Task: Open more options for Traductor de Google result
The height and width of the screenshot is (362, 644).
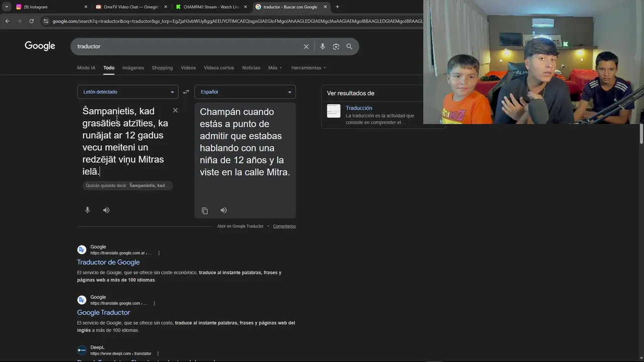Action: [159, 253]
